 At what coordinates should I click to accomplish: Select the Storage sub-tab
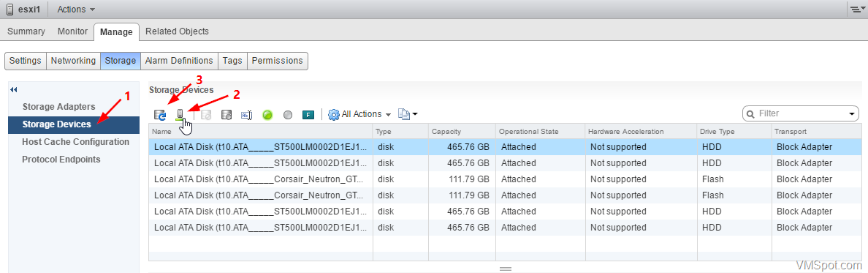[x=120, y=61]
